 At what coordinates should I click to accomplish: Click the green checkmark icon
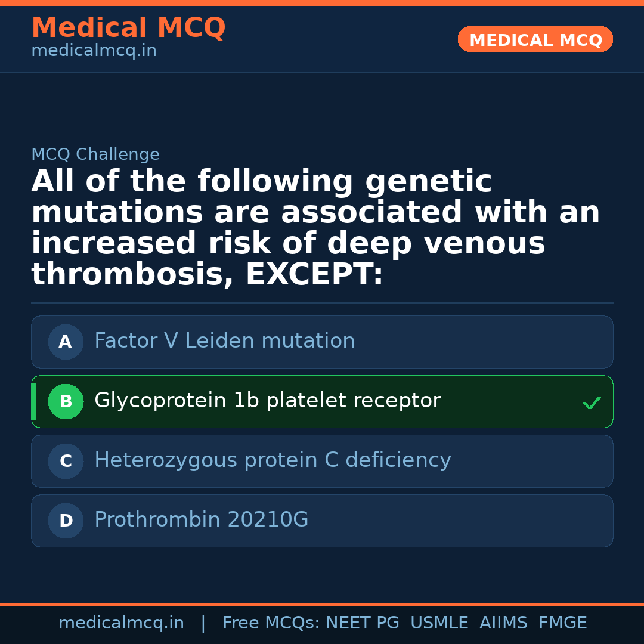point(592,403)
